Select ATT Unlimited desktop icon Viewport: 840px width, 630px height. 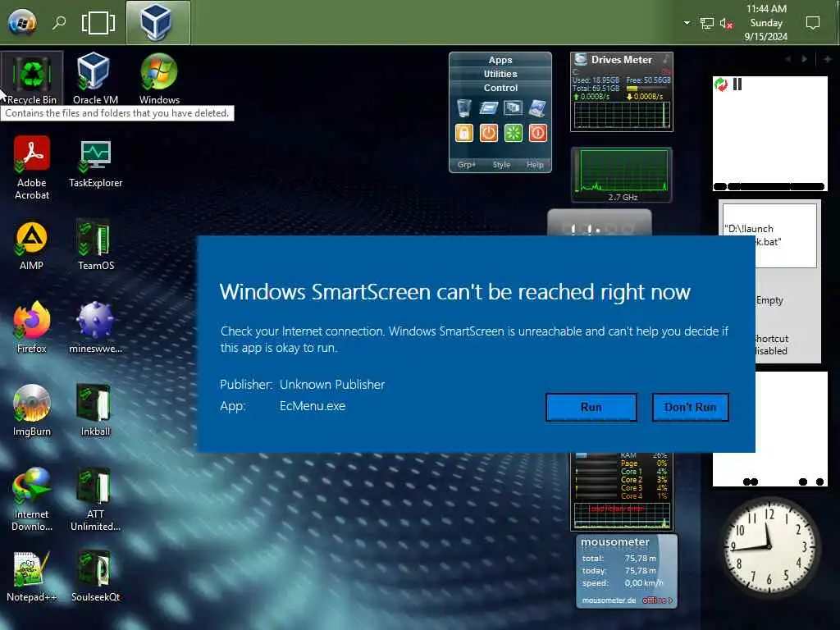tap(95, 500)
